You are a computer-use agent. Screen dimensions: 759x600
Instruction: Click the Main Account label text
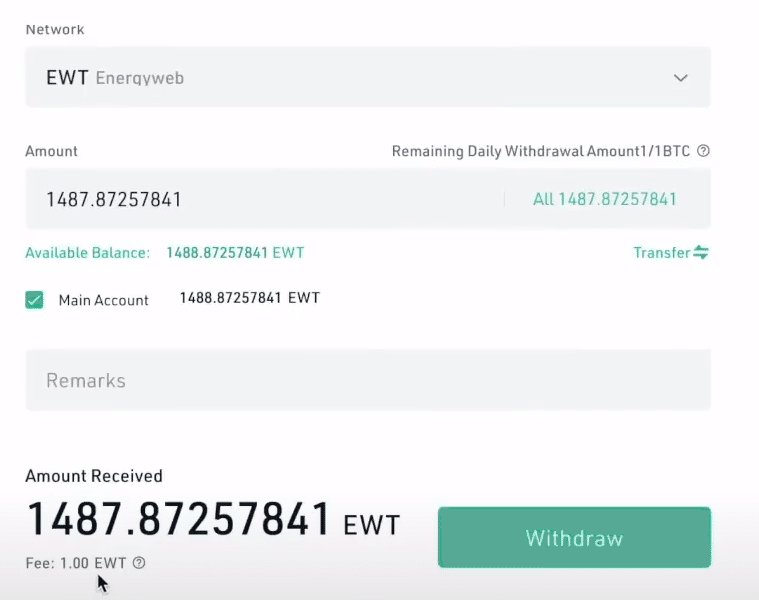coord(103,300)
